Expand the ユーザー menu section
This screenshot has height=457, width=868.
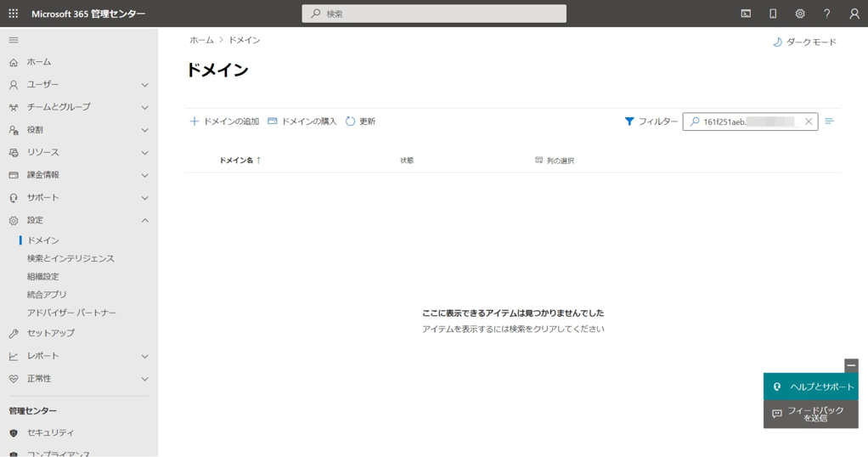click(79, 85)
